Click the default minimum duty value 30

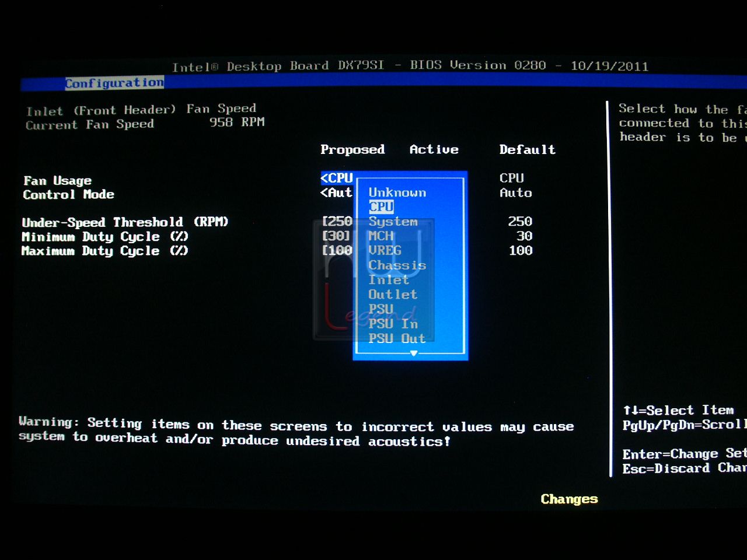click(x=524, y=236)
